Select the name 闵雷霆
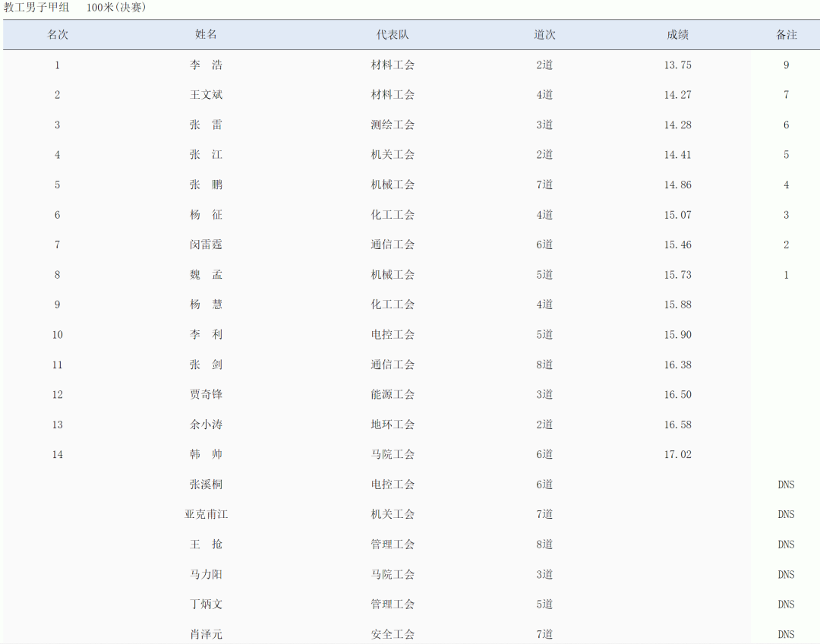The width and height of the screenshot is (820, 644). (206, 245)
